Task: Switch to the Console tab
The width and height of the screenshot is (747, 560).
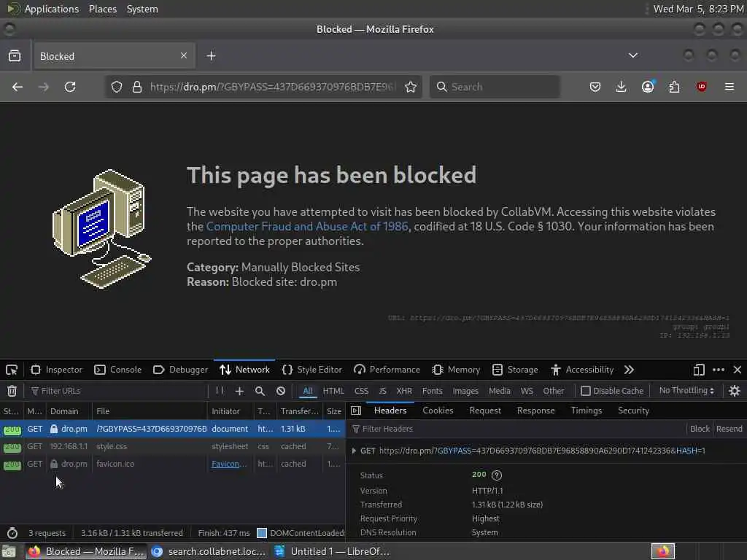Action: click(118, 370)
